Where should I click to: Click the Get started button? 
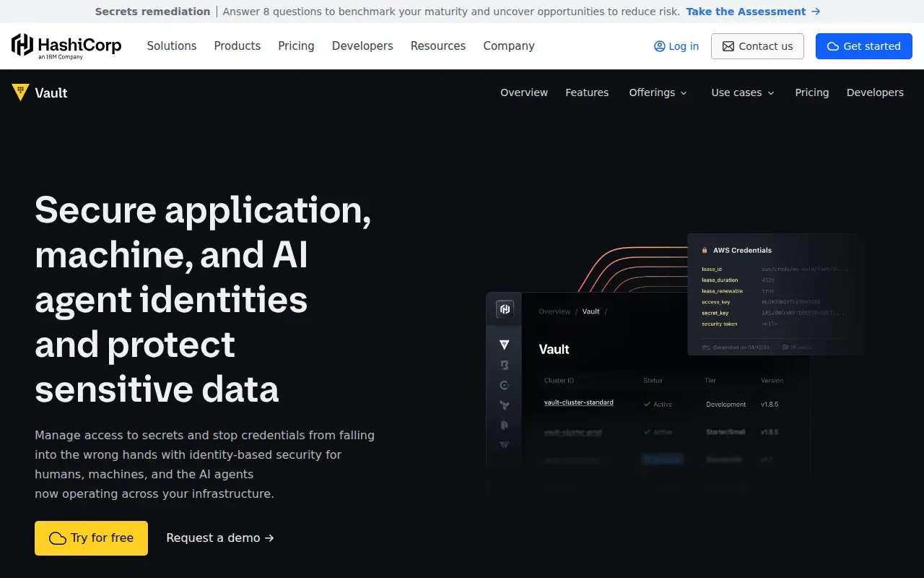pyautogui.click(x=864, y=46)
